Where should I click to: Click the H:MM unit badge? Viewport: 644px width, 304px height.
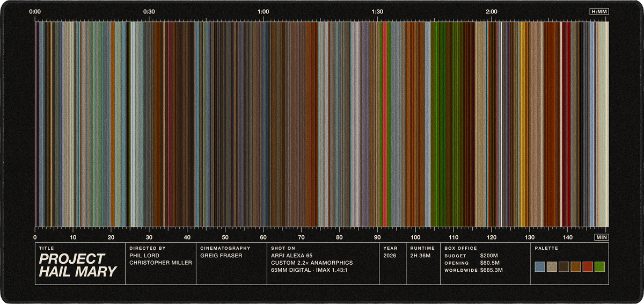[599, 11]
